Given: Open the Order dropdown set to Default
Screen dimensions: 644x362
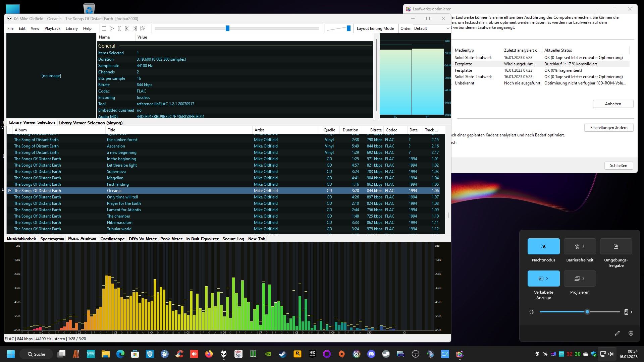Looking at the screenshot, I should click(432, 28).
